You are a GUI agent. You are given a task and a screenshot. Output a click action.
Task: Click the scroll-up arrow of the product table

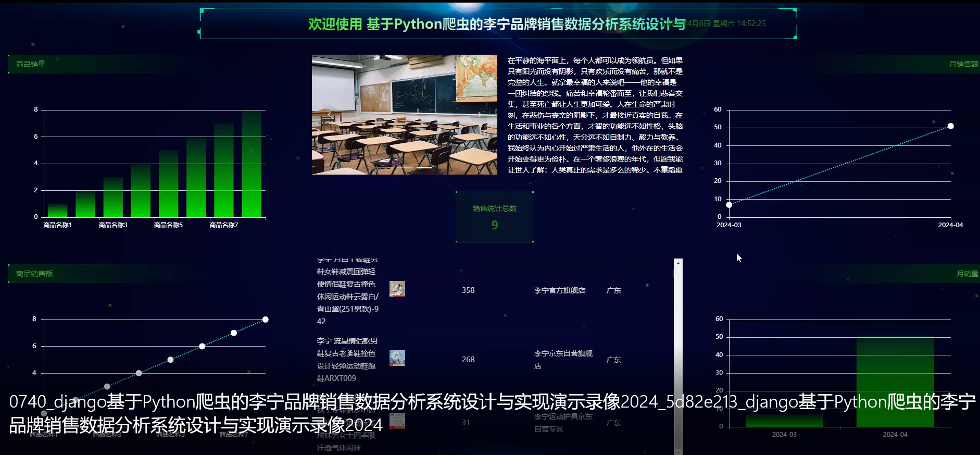[678, 263]
